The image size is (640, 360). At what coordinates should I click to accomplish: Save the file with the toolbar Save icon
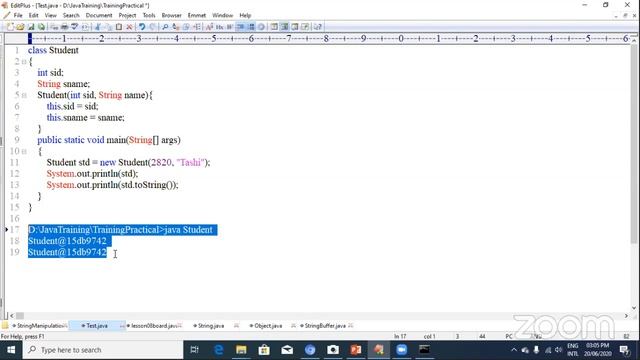click(31, 27)
